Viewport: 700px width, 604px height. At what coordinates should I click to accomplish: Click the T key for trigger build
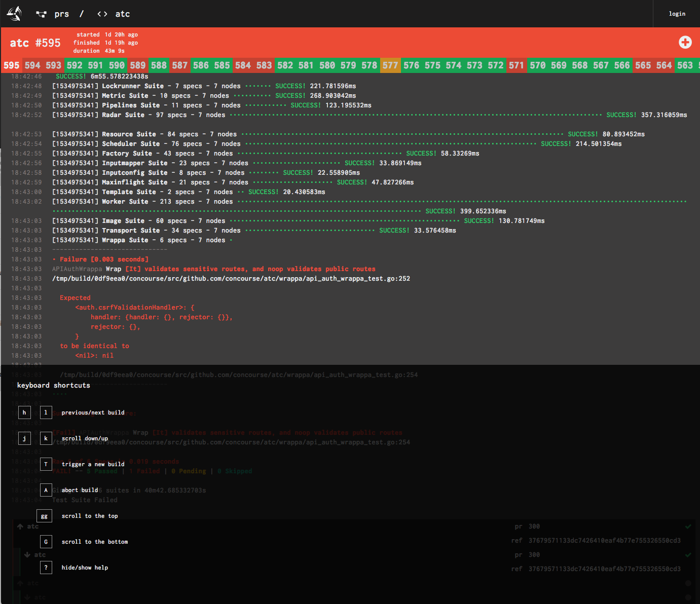coord(46,464)
